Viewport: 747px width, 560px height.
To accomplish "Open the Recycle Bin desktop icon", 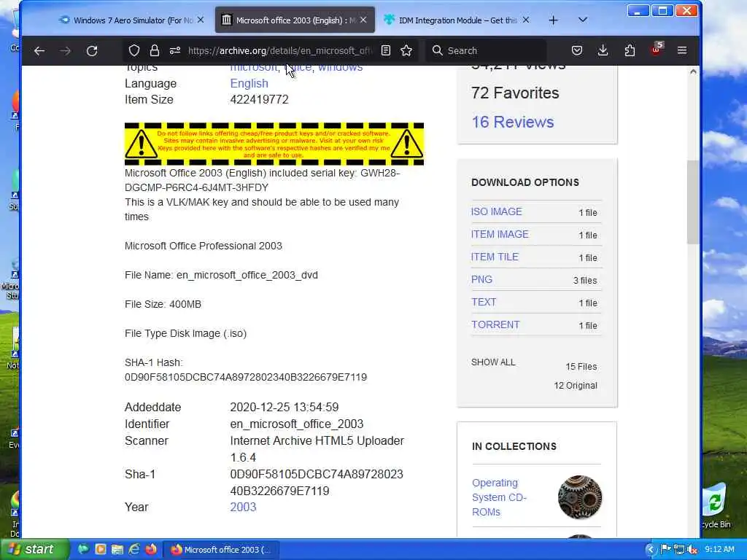I will [716, 506].
